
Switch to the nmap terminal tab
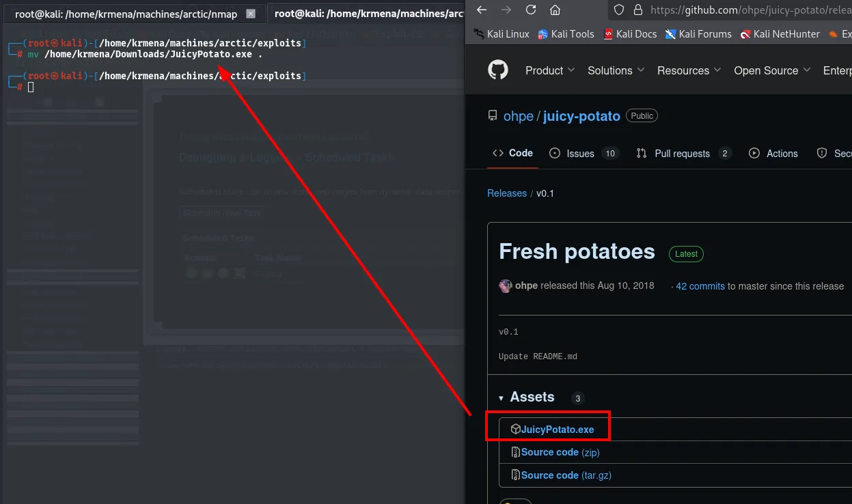pyautogui.click(x=134, y=13)
